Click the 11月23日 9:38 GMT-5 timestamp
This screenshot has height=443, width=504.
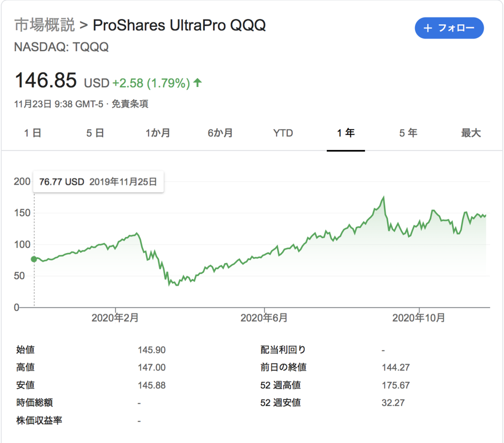point(59,104)
